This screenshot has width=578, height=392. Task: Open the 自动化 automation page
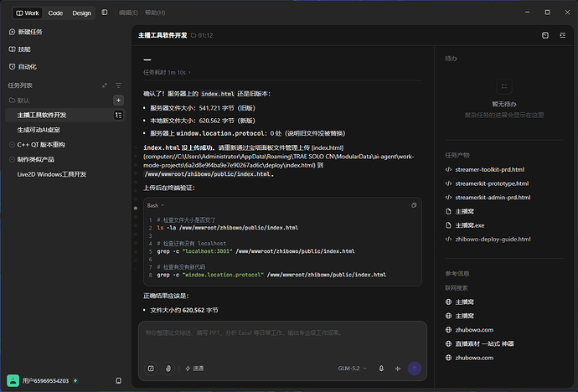(x=23, y=67)
